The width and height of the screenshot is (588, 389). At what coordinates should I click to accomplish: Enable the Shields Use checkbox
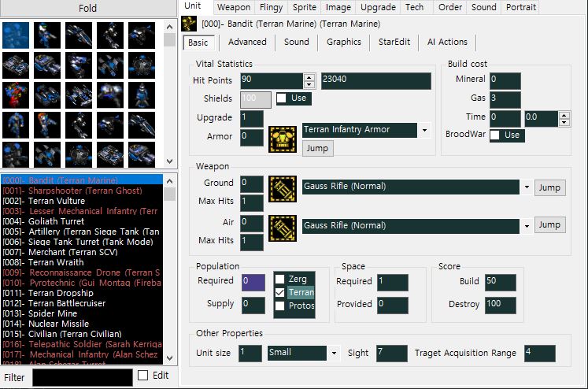coord(282,98)
